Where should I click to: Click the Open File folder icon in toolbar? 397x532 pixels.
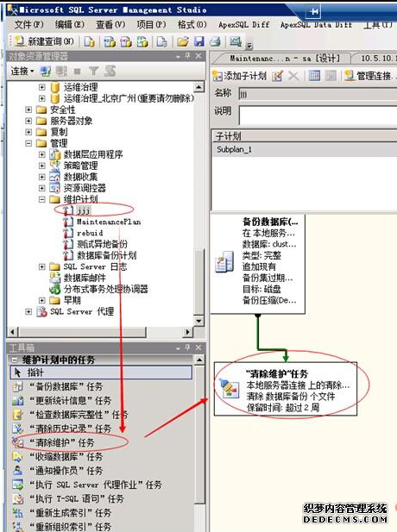pos(183,41)
